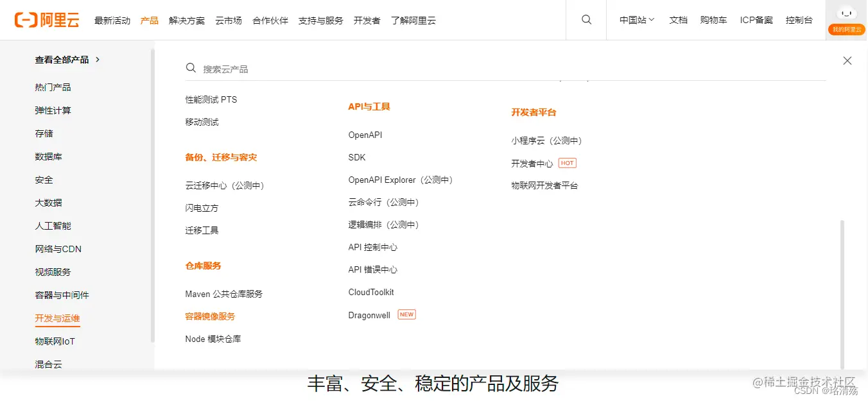Screen dimensions: 868x401
Task: Select 混合云 category in sidebar
Action: (x=49, y=364)
